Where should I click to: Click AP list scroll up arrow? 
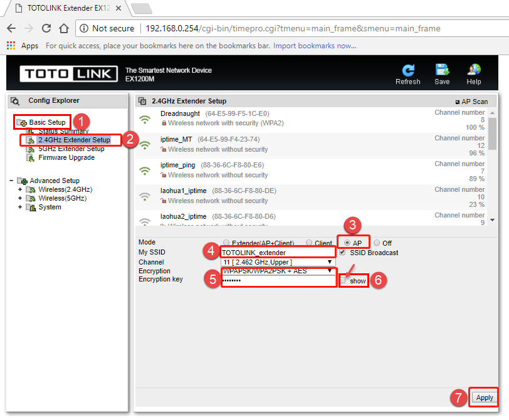click(493, 113)
